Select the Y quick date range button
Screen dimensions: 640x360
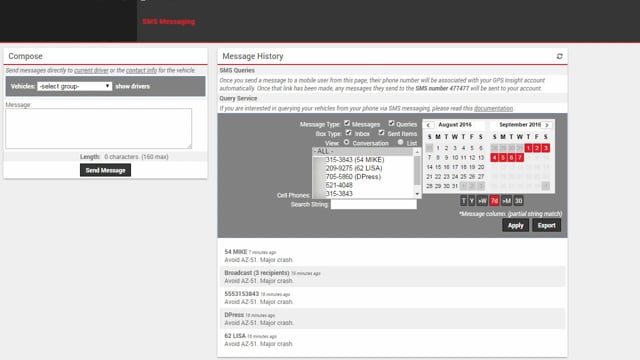472,201
